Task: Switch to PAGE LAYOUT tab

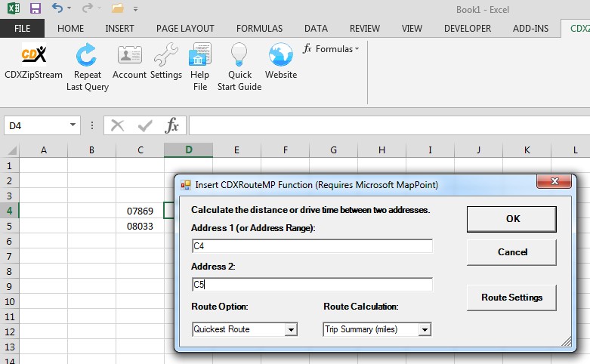Action: point(185,29)
